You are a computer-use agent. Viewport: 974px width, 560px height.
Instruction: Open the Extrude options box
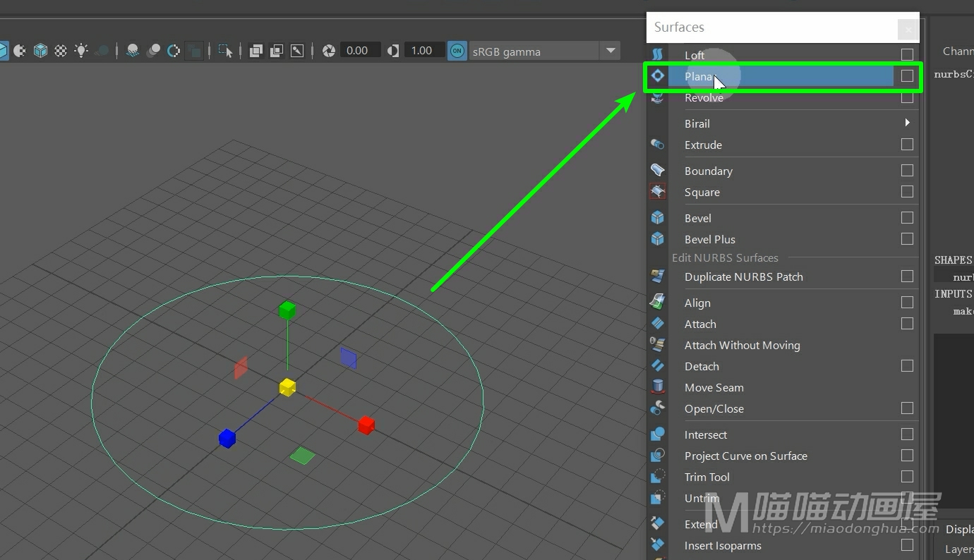[x=907, y=145]
